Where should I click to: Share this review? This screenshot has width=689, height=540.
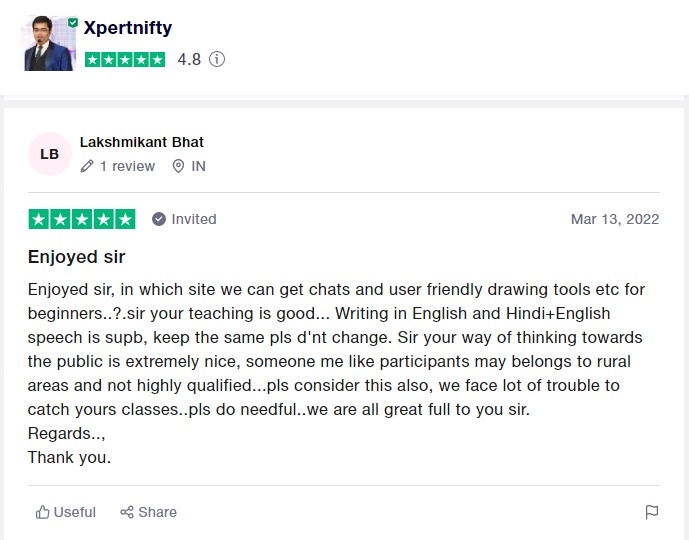(x=148, y=512)
